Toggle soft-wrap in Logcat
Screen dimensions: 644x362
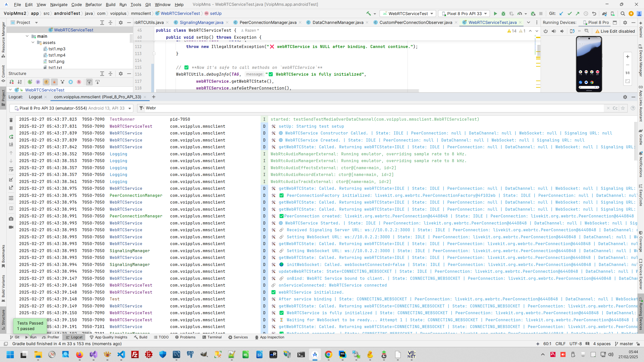pyautogui.click(x=11, y=170)
